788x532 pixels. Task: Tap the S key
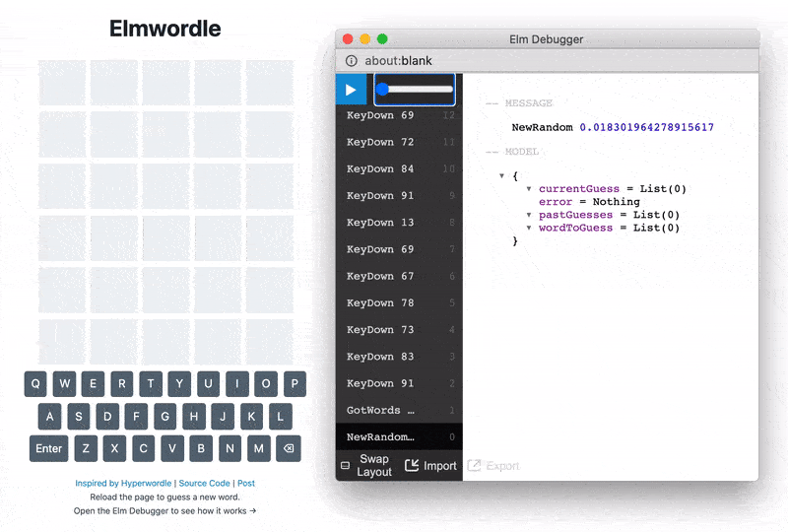coord(79,417)
